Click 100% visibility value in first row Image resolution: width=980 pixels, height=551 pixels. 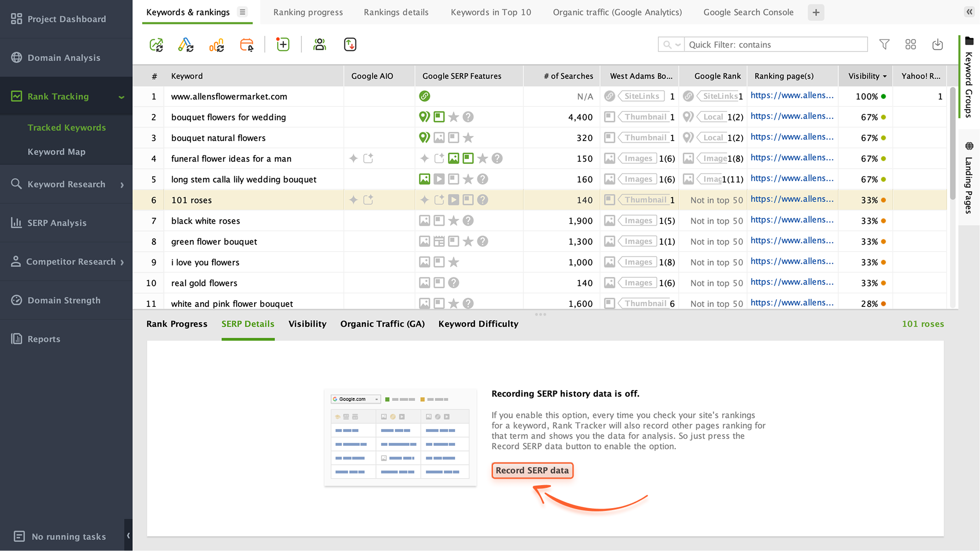click(x=867, y=96)
